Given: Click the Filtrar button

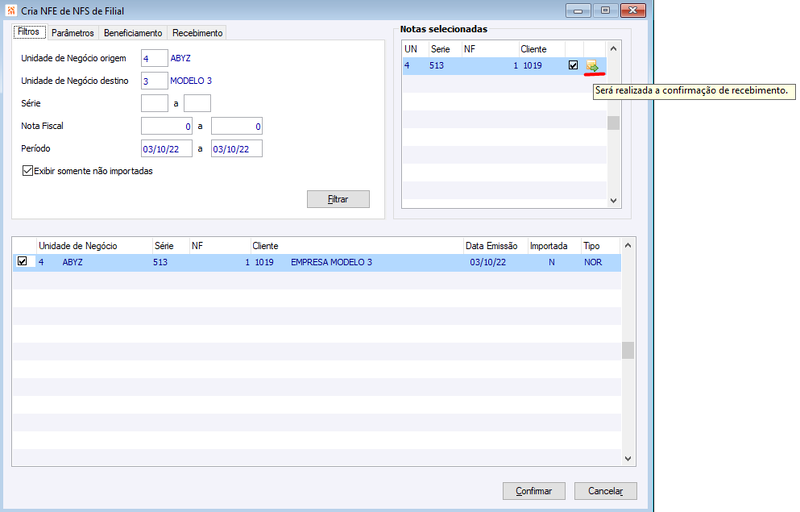Looking at the screenshot, I should pyautogui.click(x=338, y=199).
